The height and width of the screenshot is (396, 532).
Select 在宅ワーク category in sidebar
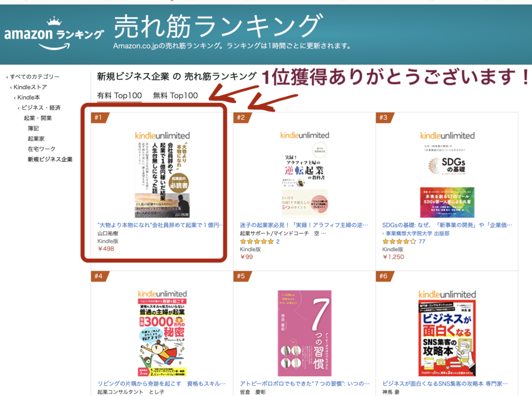click(42, 149)
